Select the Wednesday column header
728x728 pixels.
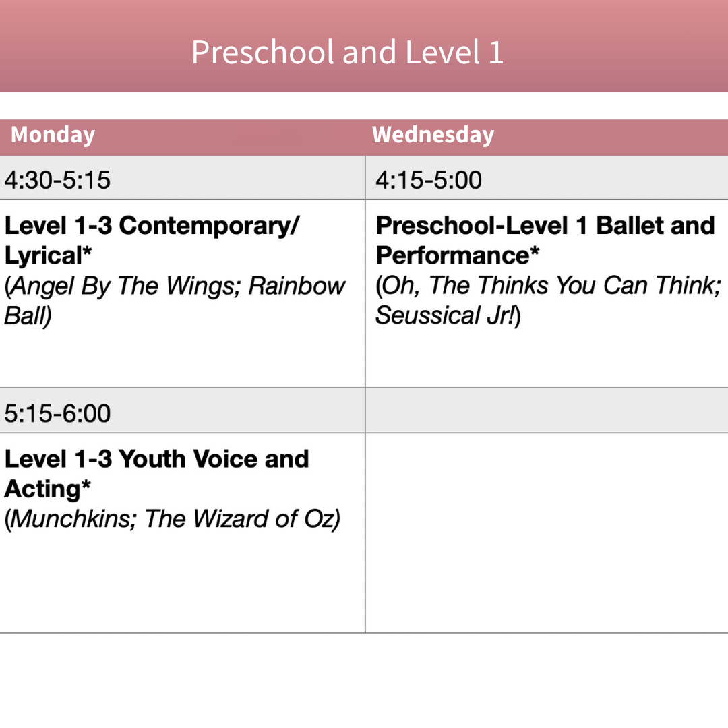433,135
